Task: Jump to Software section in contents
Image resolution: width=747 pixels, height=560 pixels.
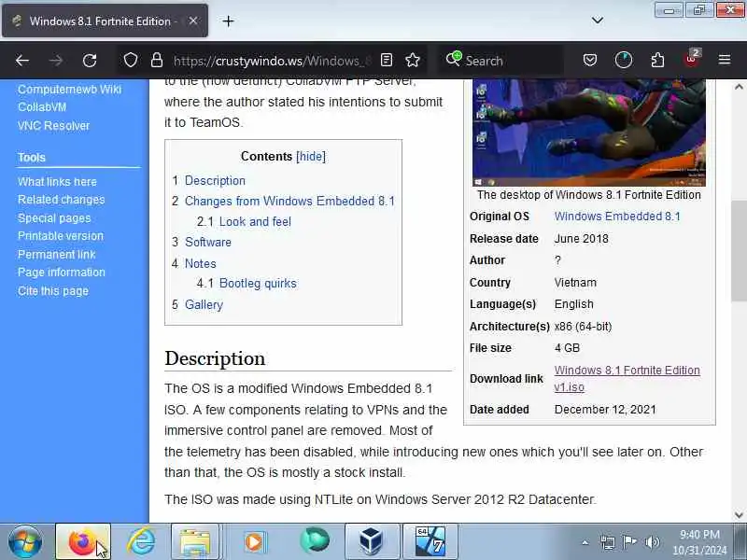Action: point(208,242)
